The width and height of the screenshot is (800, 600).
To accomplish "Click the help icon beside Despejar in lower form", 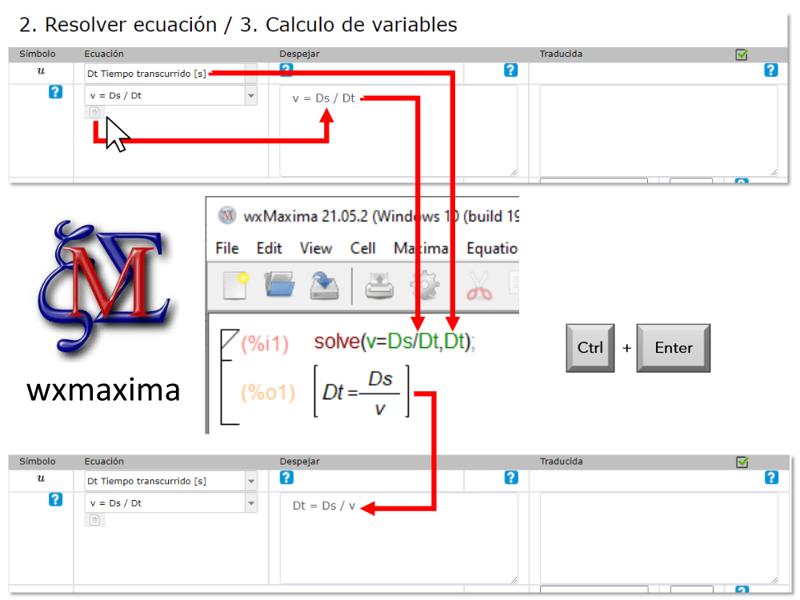I will [286, 478].
